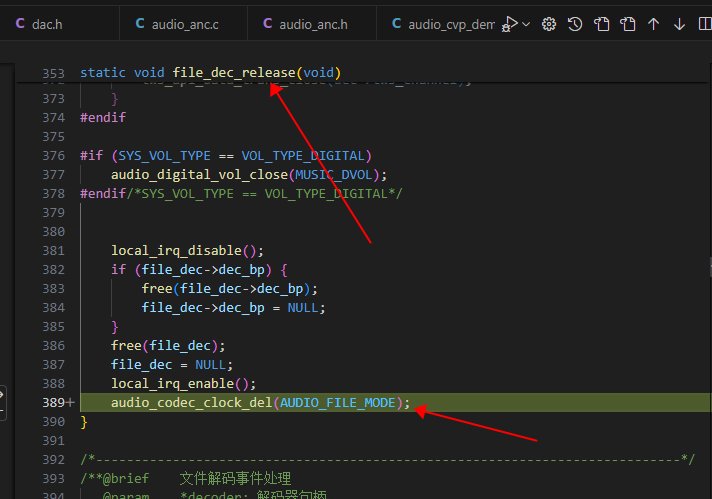Click free(file_dec->dec_bp) statement
The image size is (712, 499).
pos(230,289)
